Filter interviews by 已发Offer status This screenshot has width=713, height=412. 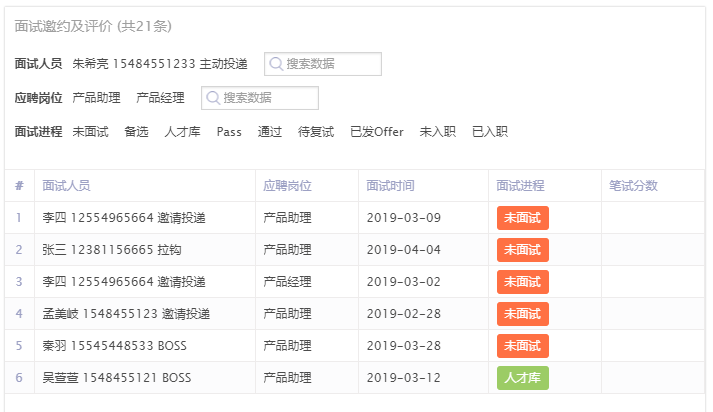pyautogui.click(x=377, y=132)
